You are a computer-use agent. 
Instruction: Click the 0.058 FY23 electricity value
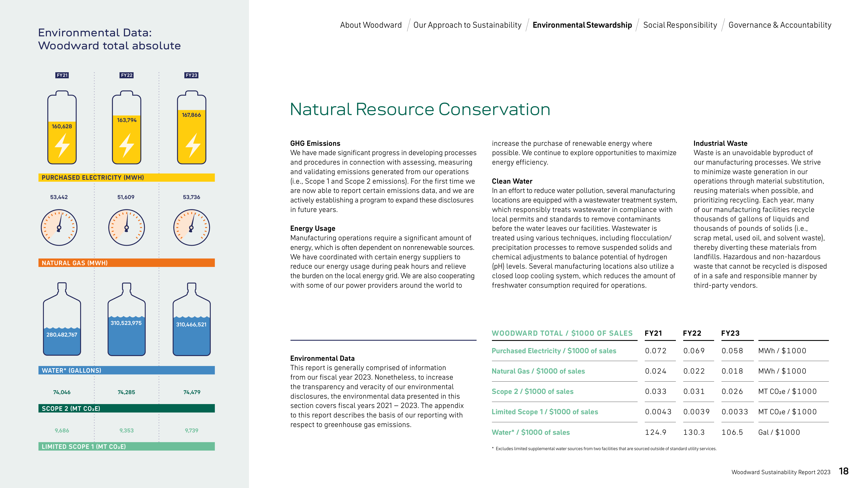click(732, 351)
